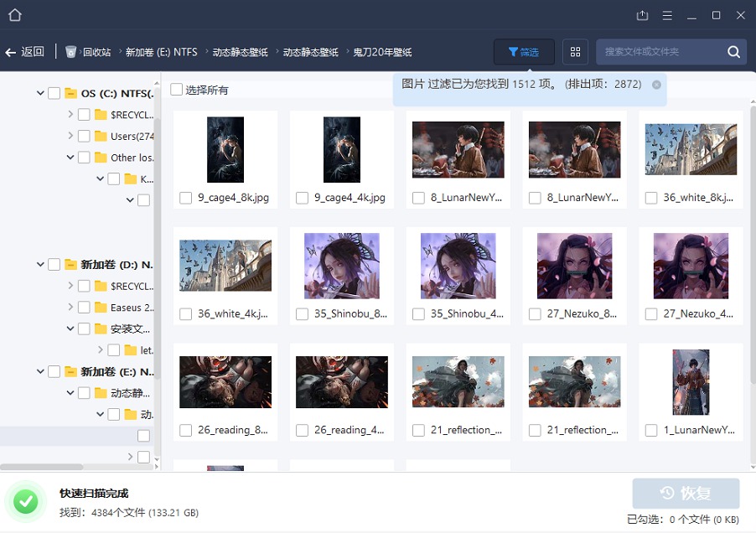756x533 pixels.
Task: Click the let. folder icon
Action: 131,349
